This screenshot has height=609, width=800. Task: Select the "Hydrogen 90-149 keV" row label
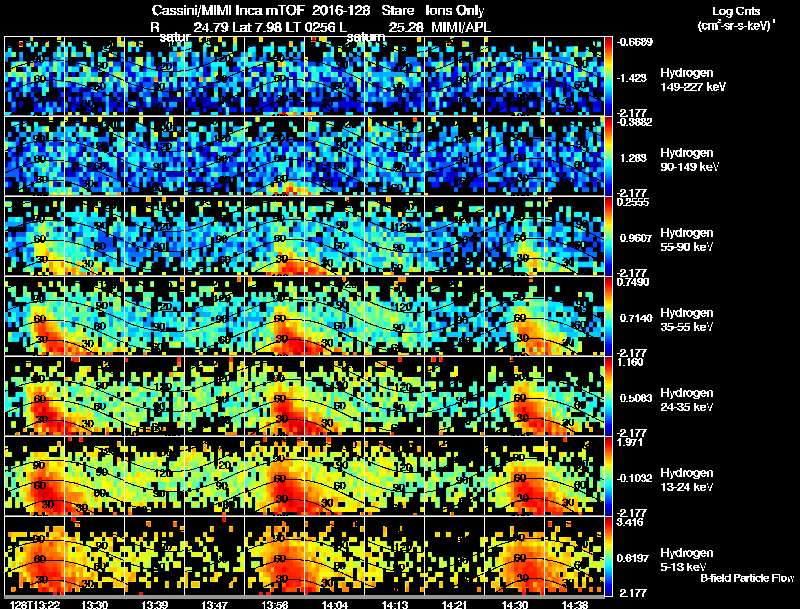[690, 160]
